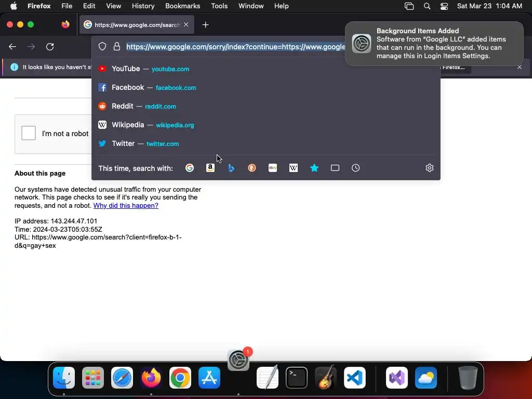Open the History menu
Viewport: 532px width, 399px height.
(x=143, y=6)
